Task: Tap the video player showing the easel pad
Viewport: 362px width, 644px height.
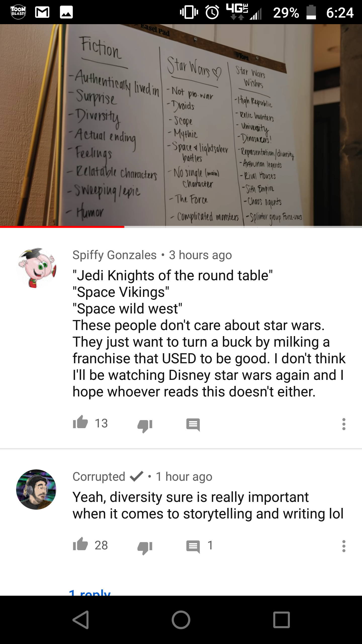Action: click(181, 125)
